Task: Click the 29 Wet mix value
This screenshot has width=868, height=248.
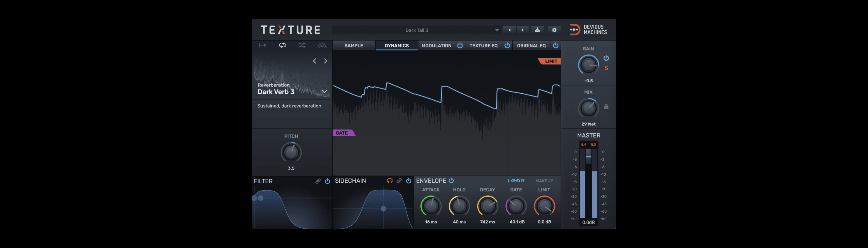Action: click(x=588, y=124)
